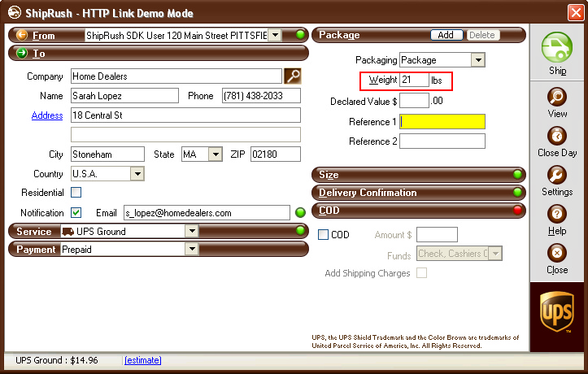Open the Payment Prepaid dropdown
The width and height of the screenshot is (588, 374).
[x=192, y=250]
